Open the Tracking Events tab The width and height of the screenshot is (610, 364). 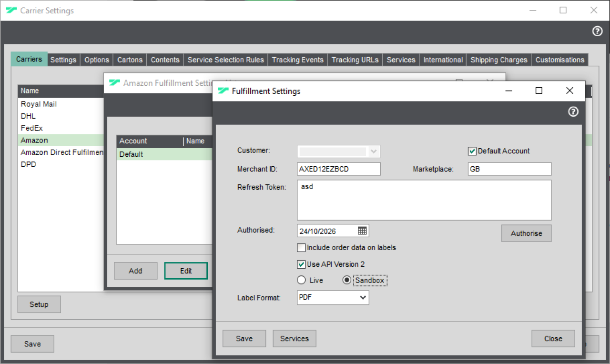point(298,60)
